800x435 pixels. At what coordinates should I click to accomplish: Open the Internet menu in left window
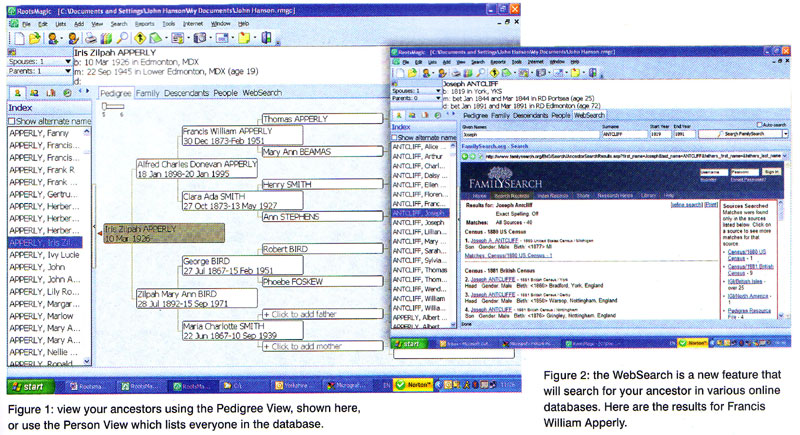[192, 24]
